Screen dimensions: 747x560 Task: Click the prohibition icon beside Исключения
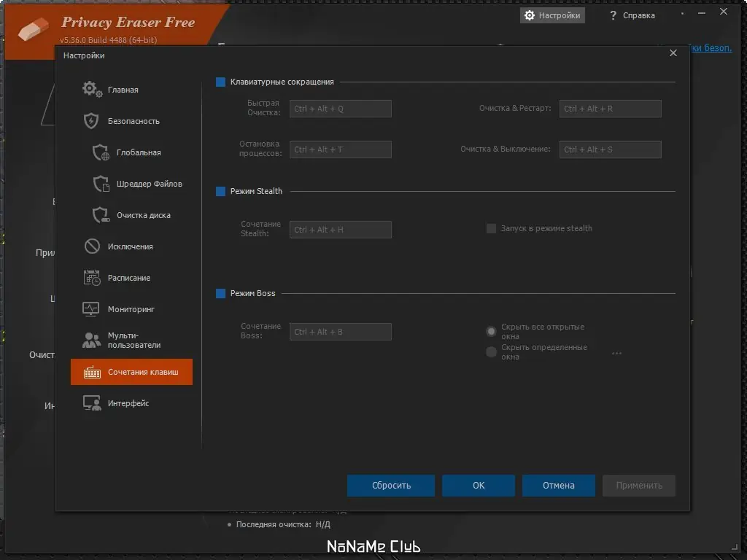coord(92,246)
